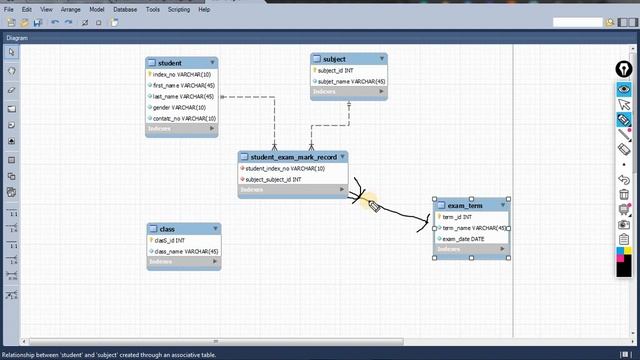Redo using the top toolbar arrow

click(x=68, y=22)
